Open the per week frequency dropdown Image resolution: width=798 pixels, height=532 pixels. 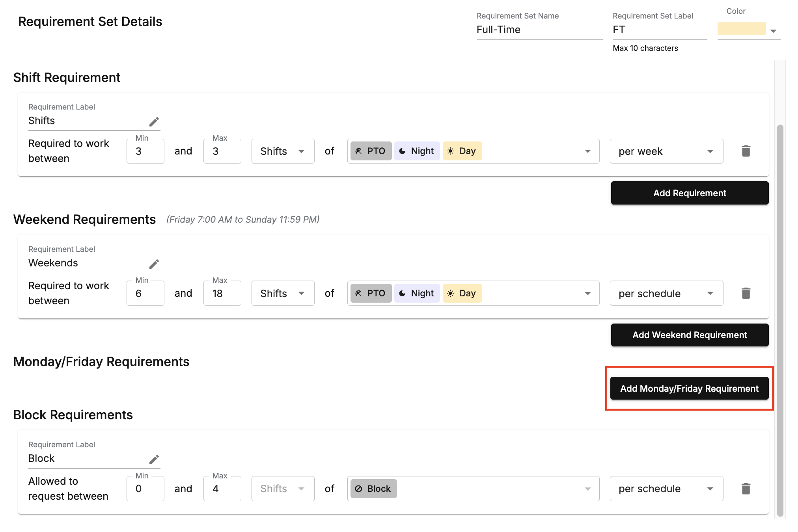(x=666, y=151)
